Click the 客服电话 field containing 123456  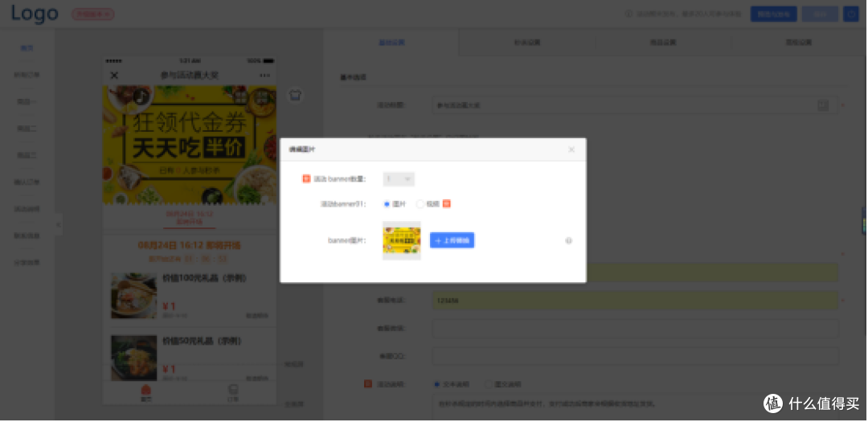635,300
